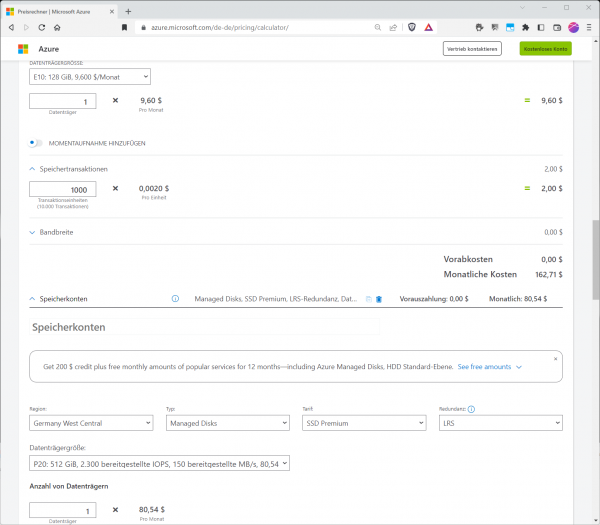The height and width of the screenshot is (525, 600).
Task: Click the Kostenloses Konto button
Action: point(545,49)
